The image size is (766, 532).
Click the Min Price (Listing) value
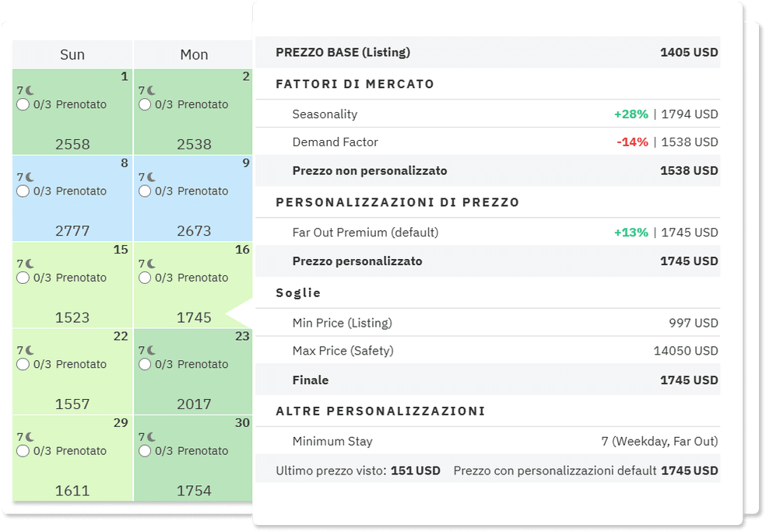click(x=693, y=323)
